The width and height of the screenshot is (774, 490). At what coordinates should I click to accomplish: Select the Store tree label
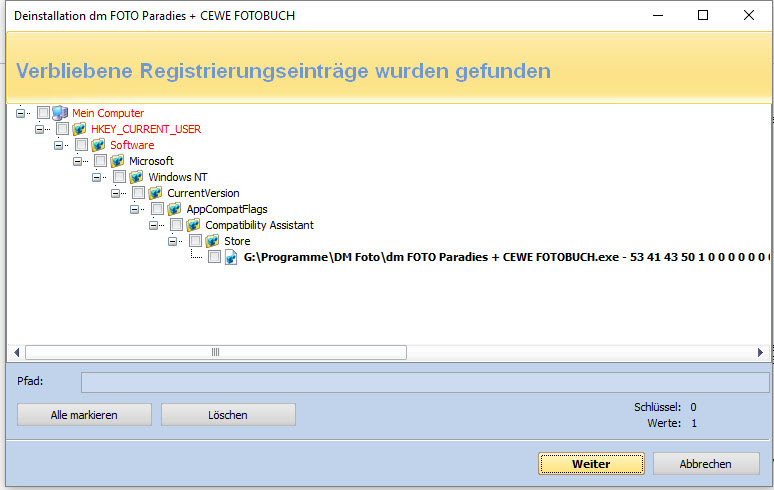[237, 241]
